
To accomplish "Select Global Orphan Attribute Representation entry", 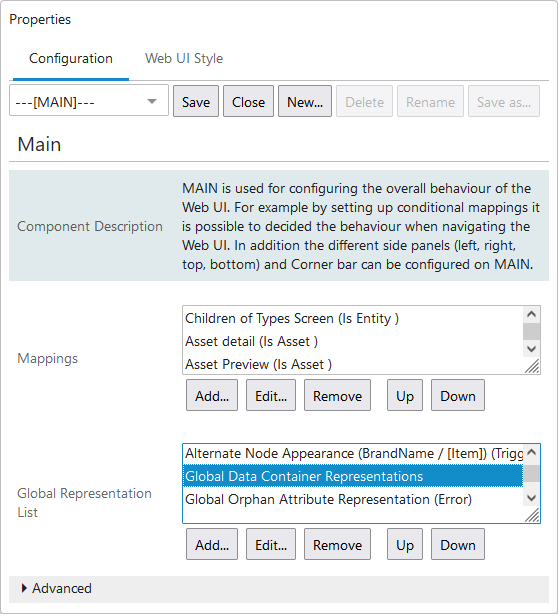I will point(353,499).
